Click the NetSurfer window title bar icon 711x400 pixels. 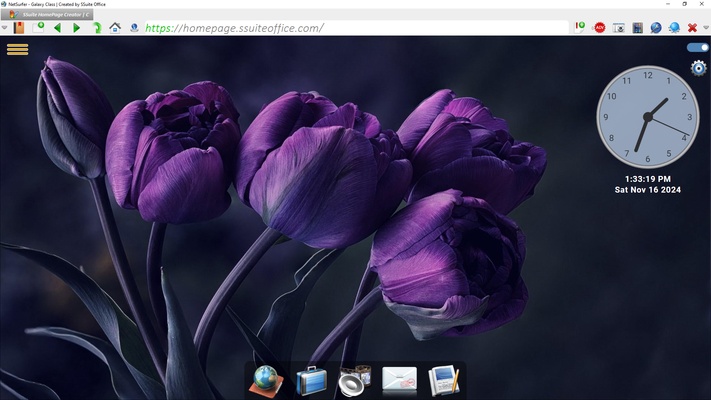tap(4, 4)
